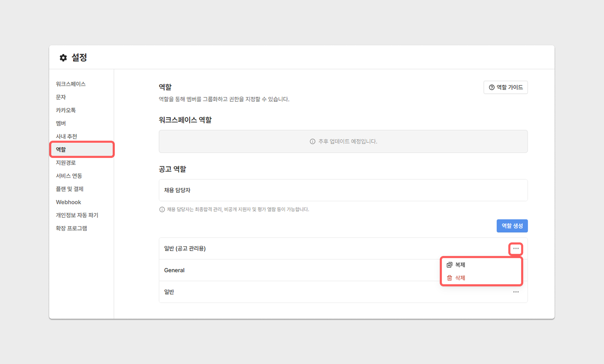Click the 채용 담당자 role row

point(343,190)
